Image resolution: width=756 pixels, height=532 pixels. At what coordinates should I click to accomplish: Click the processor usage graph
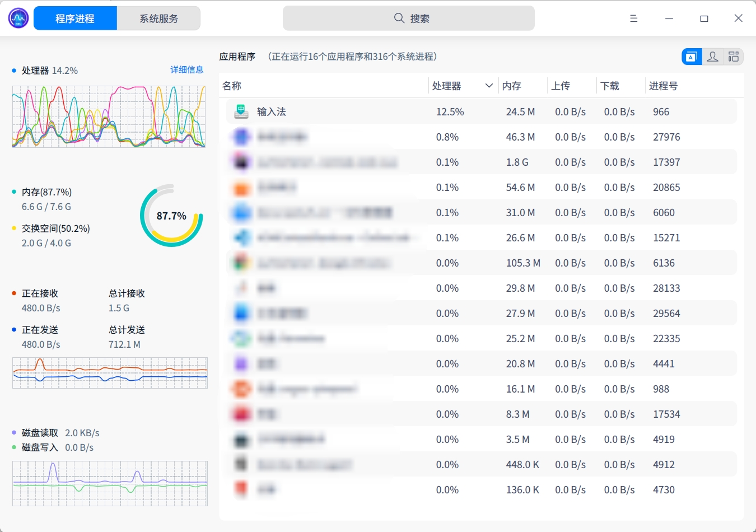tap(109, 116)
